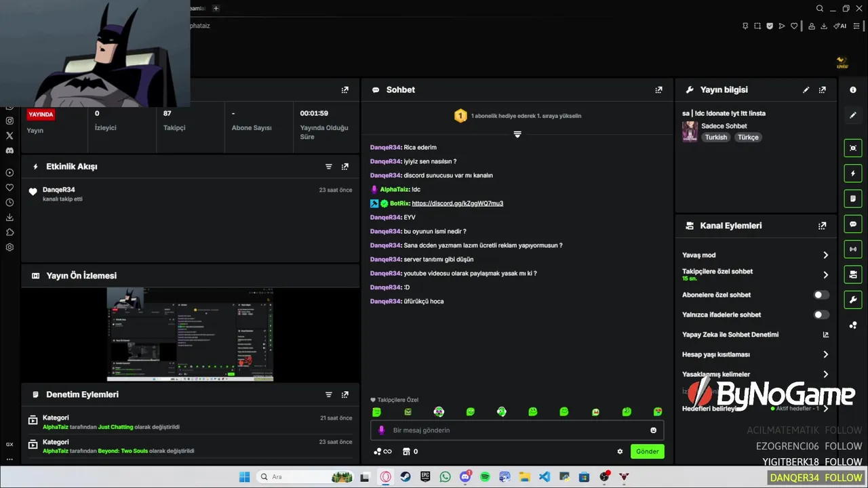Open Spotify from the taskbar
868x488 pixels.
coord(485,477)
